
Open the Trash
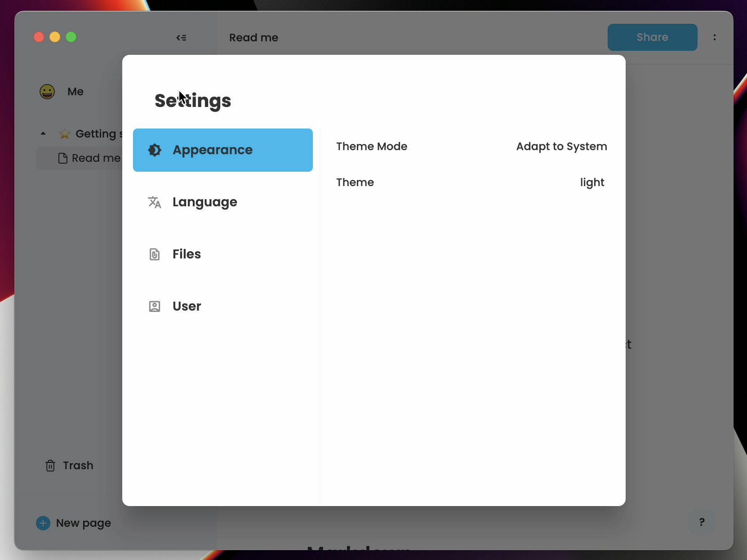click(69, 466)
